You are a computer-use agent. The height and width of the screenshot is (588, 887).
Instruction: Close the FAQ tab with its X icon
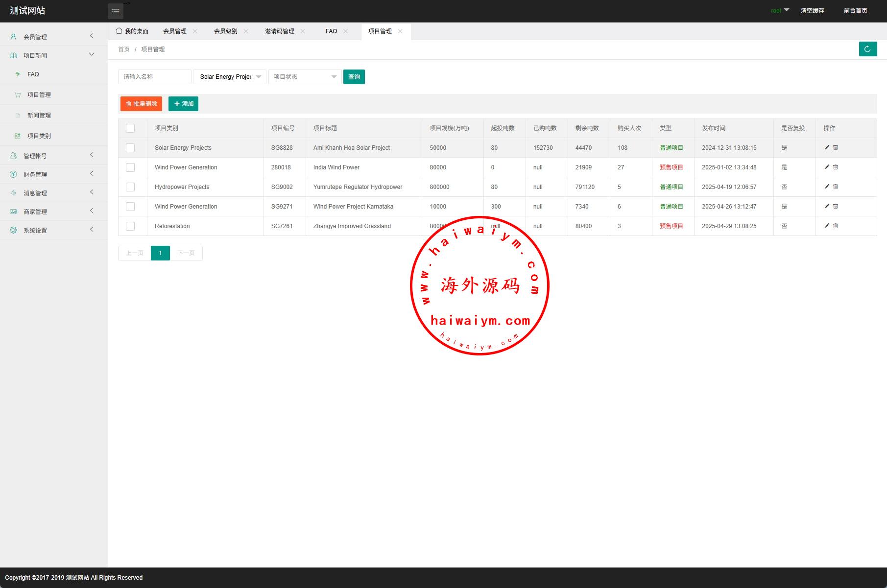coord(346,31)
